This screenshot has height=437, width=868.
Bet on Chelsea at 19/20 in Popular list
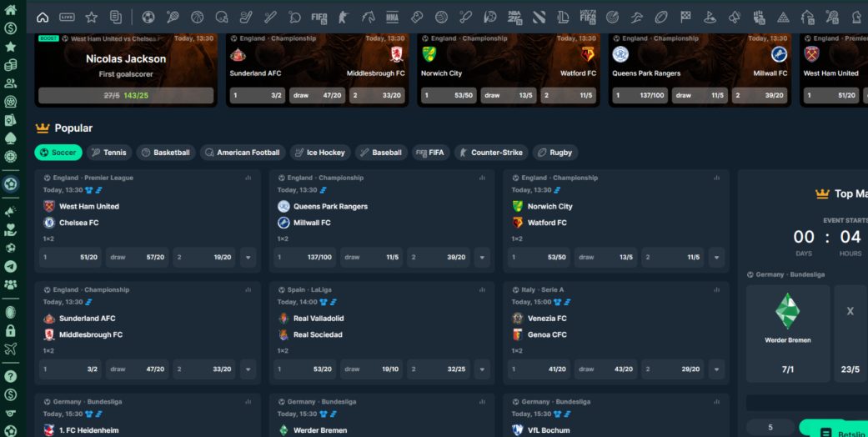click(x=204, y=258)
